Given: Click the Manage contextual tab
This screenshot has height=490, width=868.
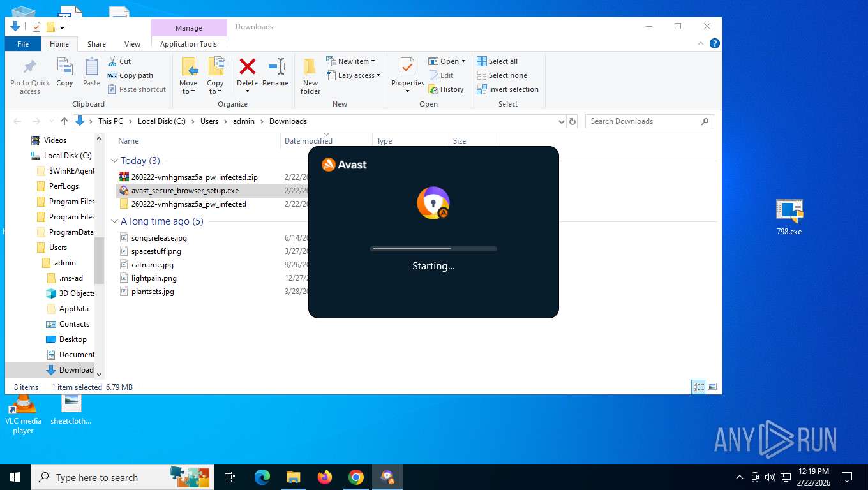Looking at the screenshot, I should tap(189, 28).
